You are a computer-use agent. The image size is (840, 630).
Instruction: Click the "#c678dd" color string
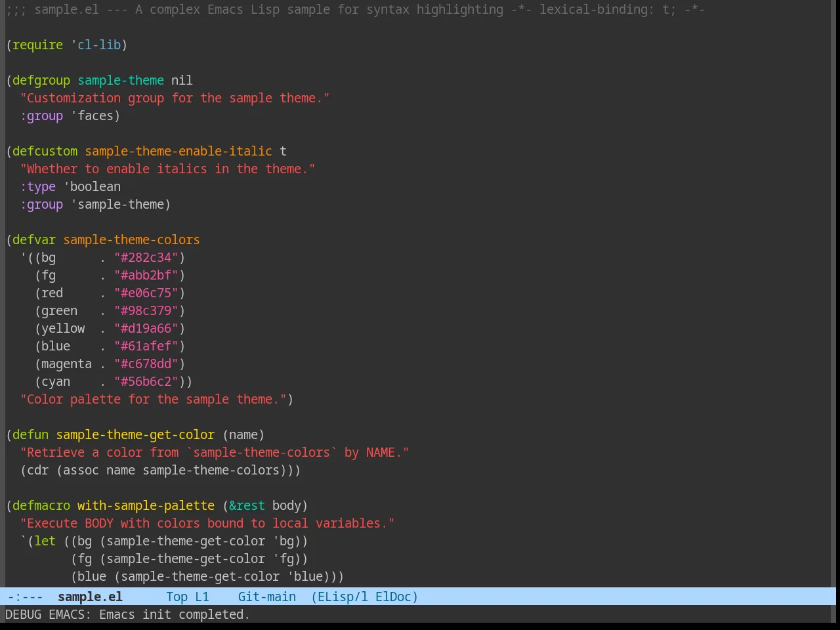[x=146, y=364]
